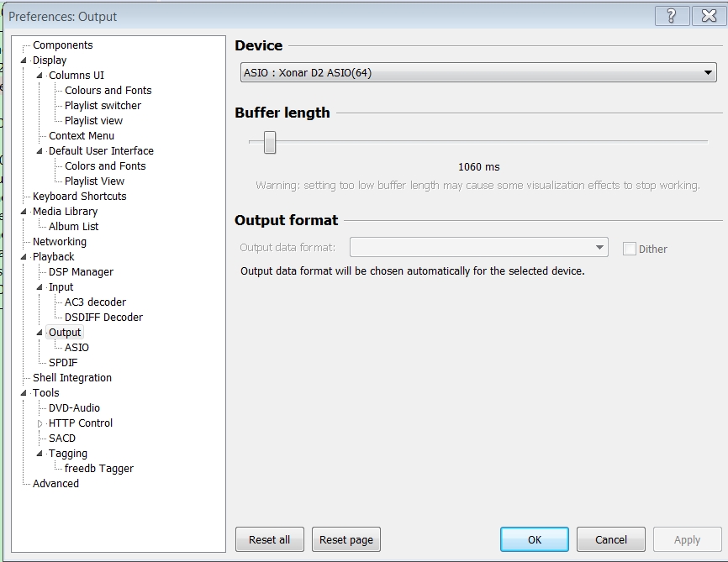Image resolution: width=728 pixels, height=562 pixels.
Task: Collapse the Columns UI node arrow
Action: click(40, 75)
